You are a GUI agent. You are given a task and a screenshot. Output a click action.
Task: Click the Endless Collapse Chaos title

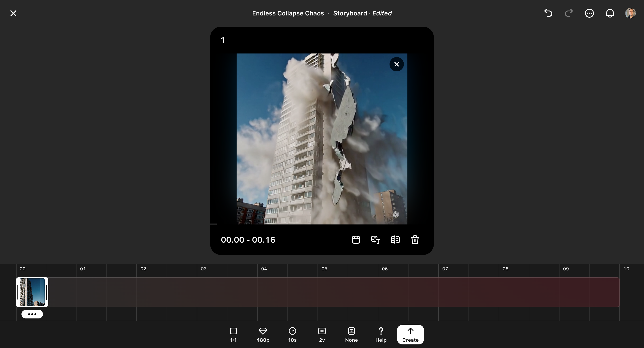pyautogui.click(x=288, y=13)
